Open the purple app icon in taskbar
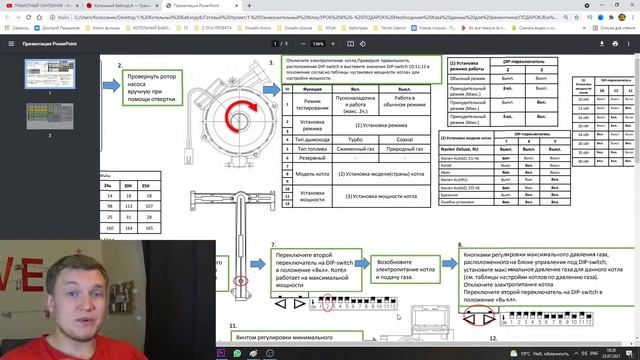The height and width of the screenshot is (360, 640). tap(221, 353)
